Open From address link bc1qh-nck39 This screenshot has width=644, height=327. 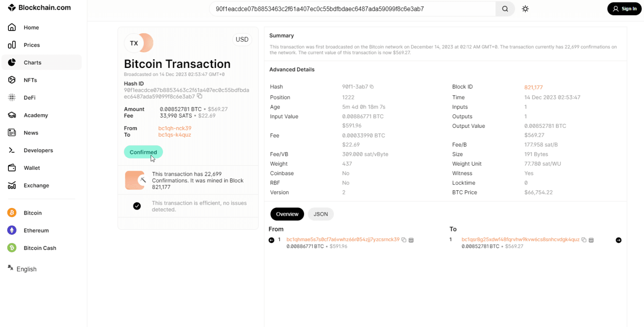coord(175,128)
